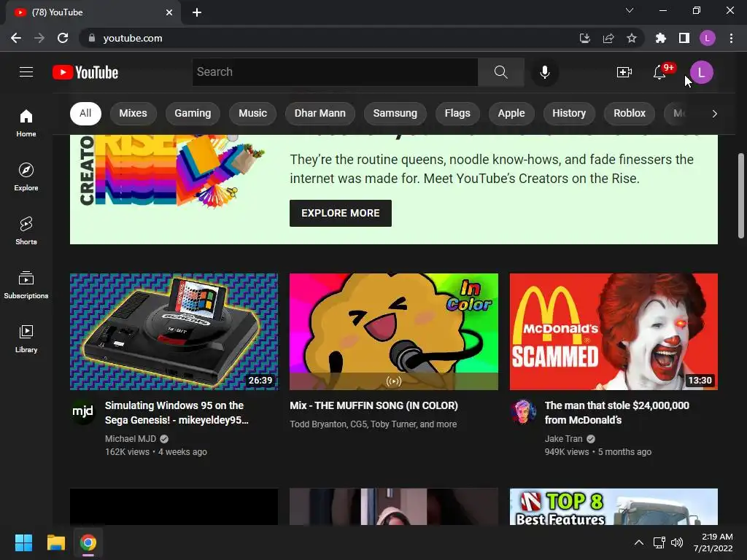Viewport: 747px width, 560px height.
Task: Bookmark this page with star
Action: point(632,38)
